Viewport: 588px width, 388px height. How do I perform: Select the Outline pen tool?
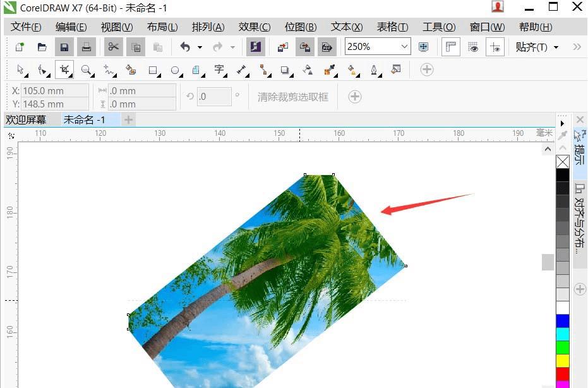click(374, 70)
